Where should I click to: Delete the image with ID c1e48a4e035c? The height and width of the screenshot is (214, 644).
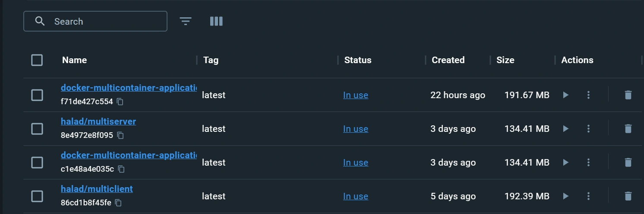click(x=628, y=163)
